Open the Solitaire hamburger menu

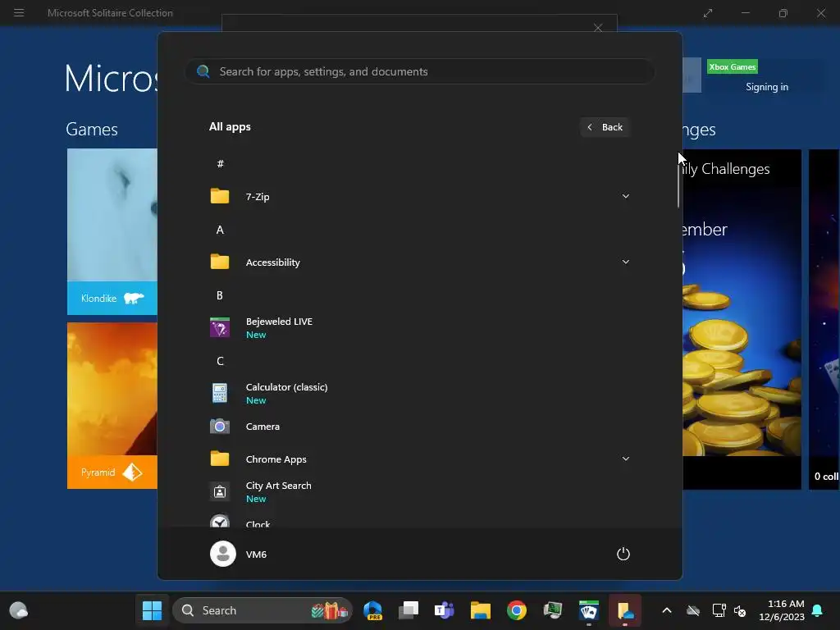point(19,12)
